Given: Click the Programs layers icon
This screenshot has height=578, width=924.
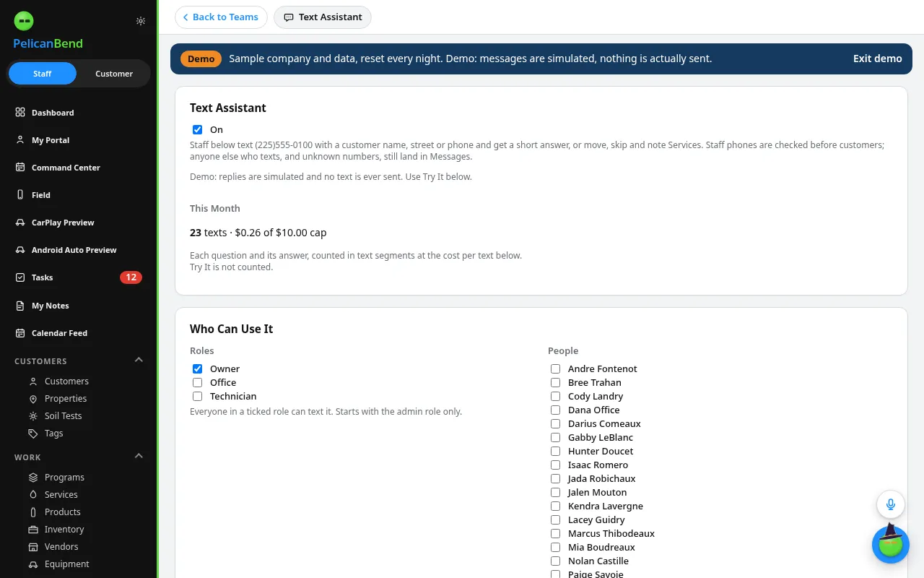Looking at the screenshot, I should pyautogui.click(x=32, y=478).
